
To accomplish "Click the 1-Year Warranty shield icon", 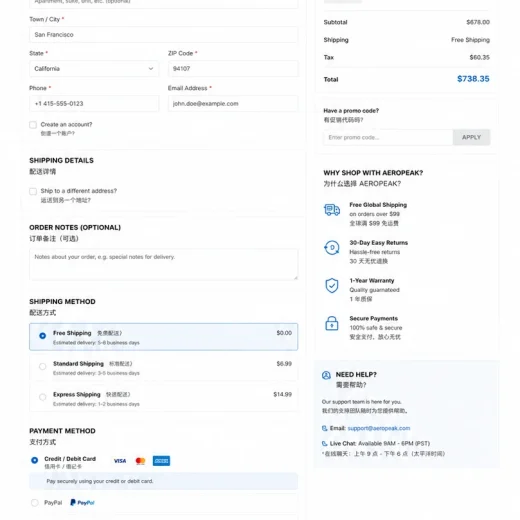I will click(x=332, y=286).
